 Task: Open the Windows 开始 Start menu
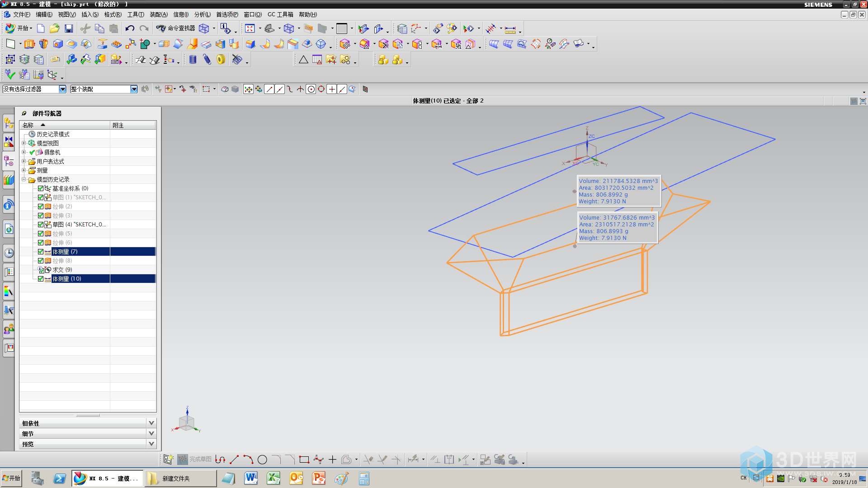coord(11,479)
